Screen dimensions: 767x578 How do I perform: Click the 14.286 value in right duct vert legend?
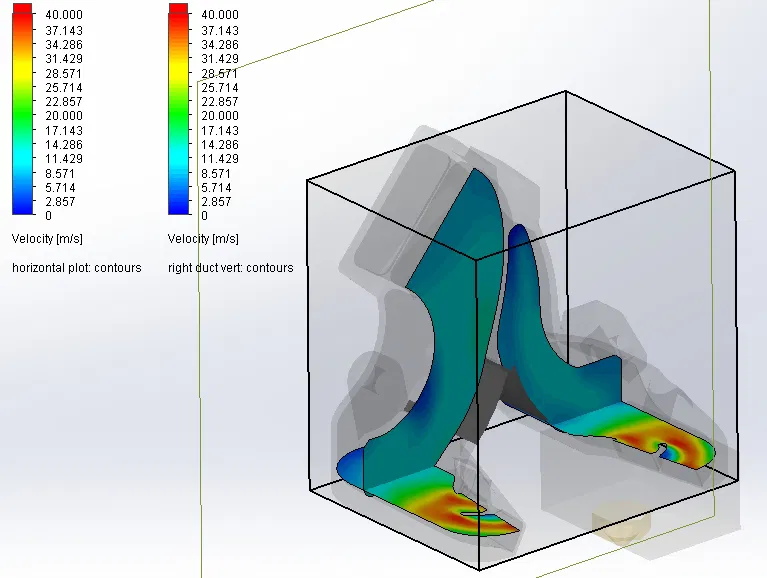pyautogui.click(x=220, y=145)
